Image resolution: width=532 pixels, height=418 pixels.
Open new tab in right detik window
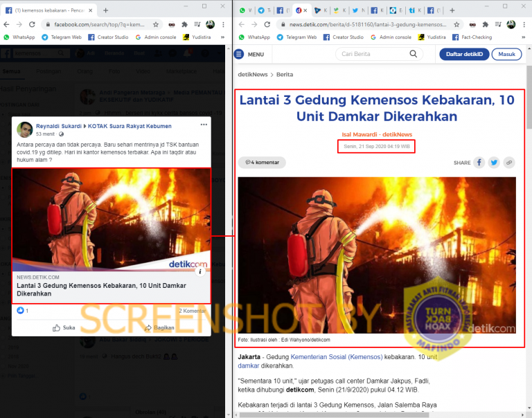coord(452,10)
